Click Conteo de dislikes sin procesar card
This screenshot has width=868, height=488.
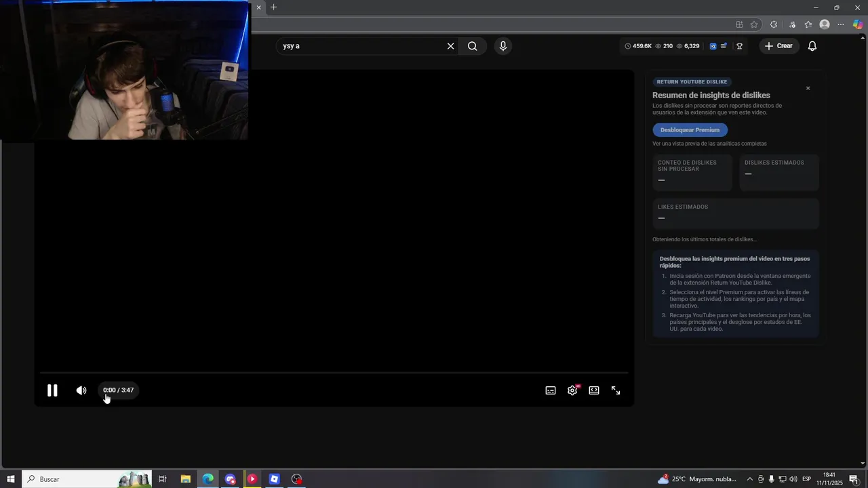click(692, 172)
